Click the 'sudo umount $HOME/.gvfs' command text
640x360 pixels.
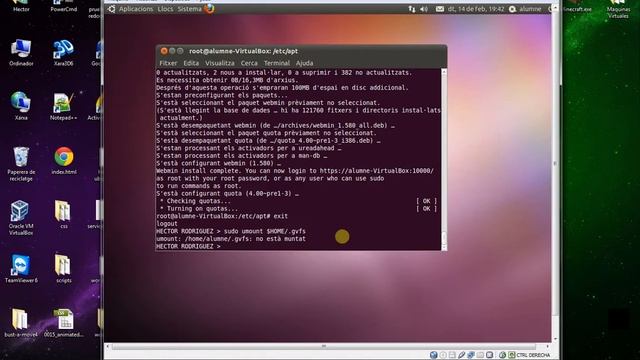[x=265, y=231]
